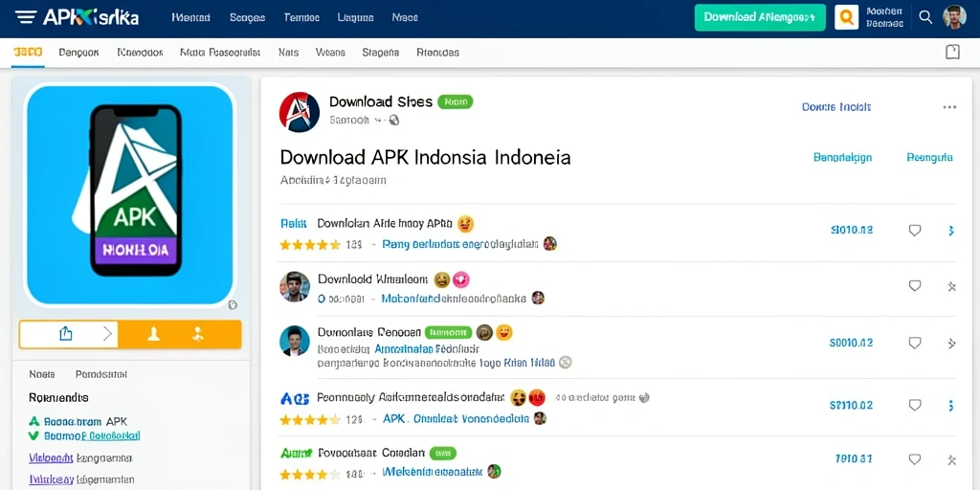The height and width of the screenshot is (490, 980).
Task: Open the Lagune header menu
Action: pyautogui.click(x=356, y=17)
